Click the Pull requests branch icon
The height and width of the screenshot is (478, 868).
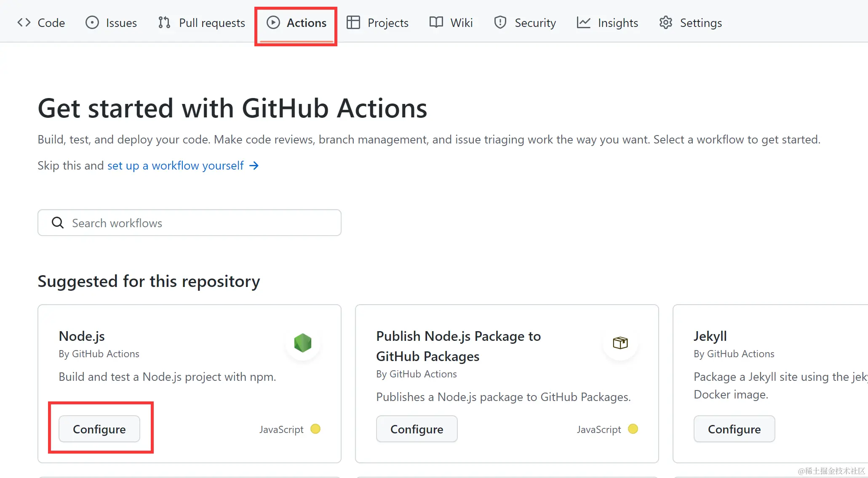pos(164,22)
